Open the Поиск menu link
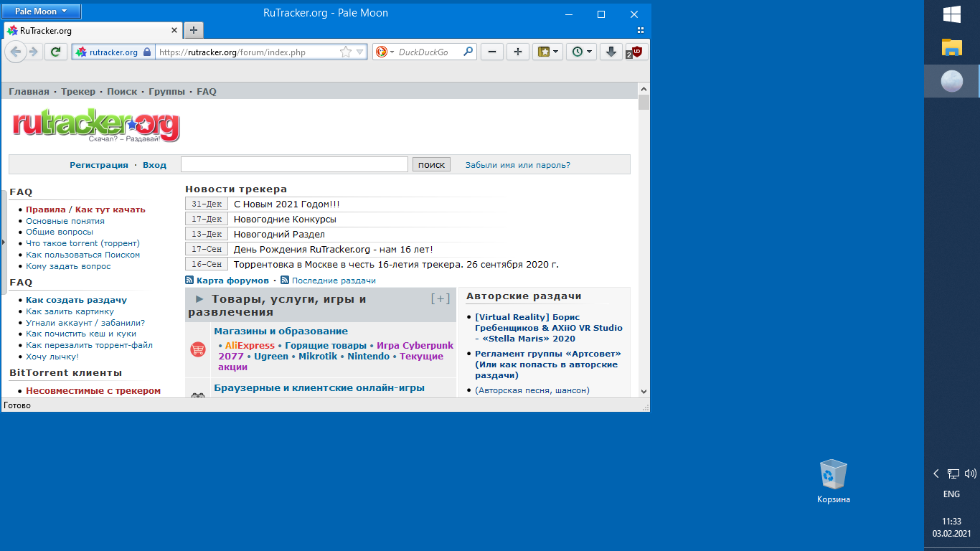Screen dimensions: 980x551 pos(122,92)
